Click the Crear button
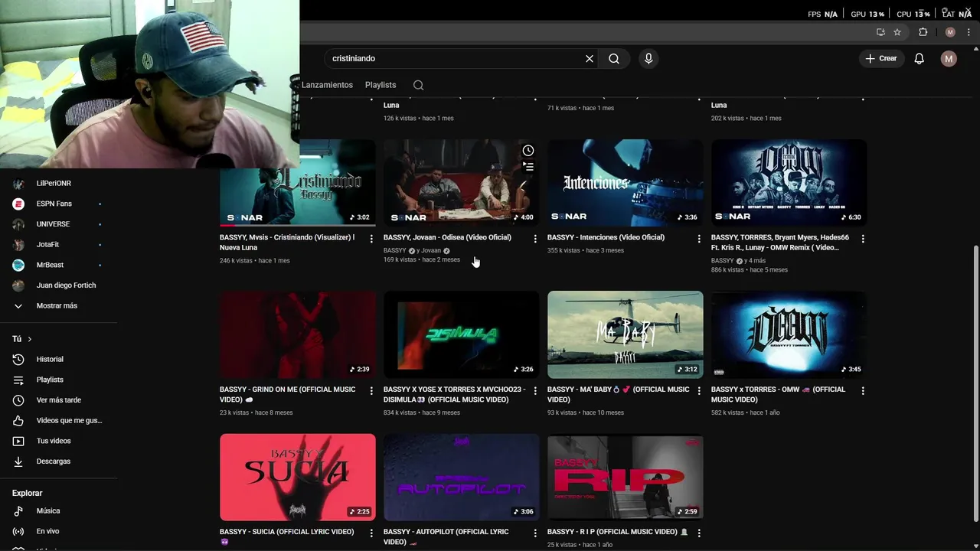This screenshot has width=980, height=551. click(881, 59)
